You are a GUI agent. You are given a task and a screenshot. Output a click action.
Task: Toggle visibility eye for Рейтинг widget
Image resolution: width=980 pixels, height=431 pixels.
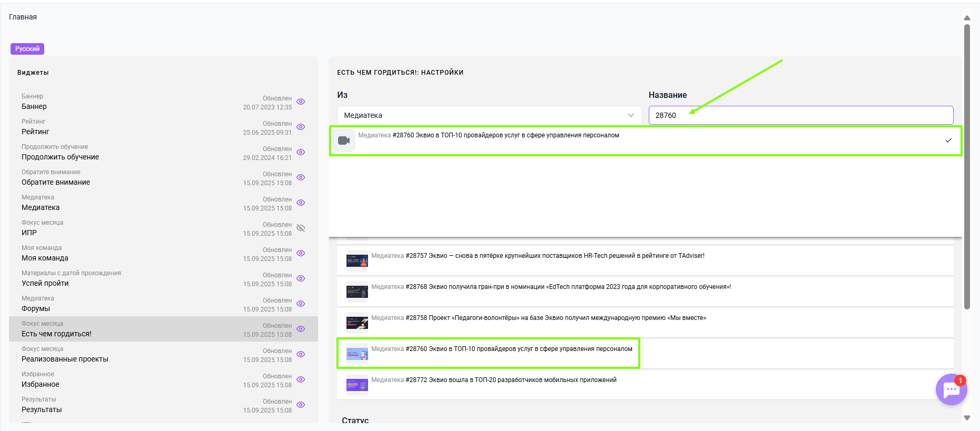[x=301, y=127]
